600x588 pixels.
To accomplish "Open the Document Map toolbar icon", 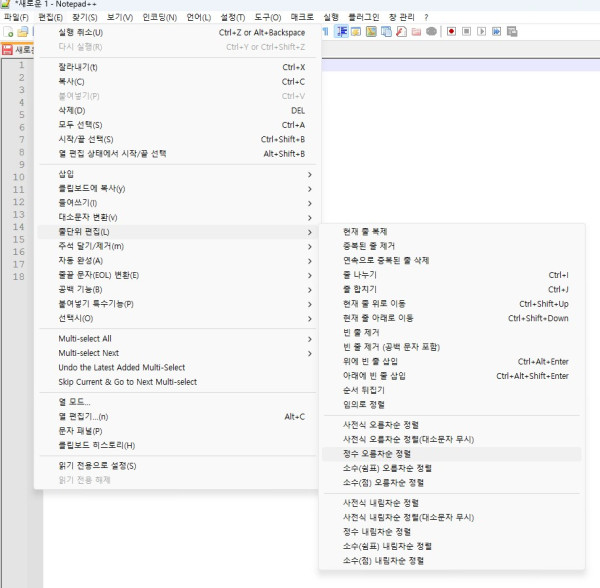I will (x=371, y=31).
